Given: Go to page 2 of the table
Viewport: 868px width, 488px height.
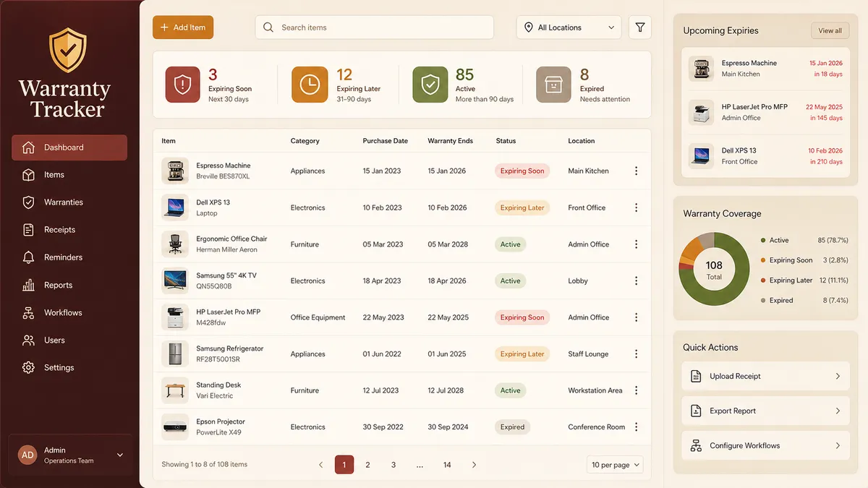Looking at the screenshot, I should (367, 465).
